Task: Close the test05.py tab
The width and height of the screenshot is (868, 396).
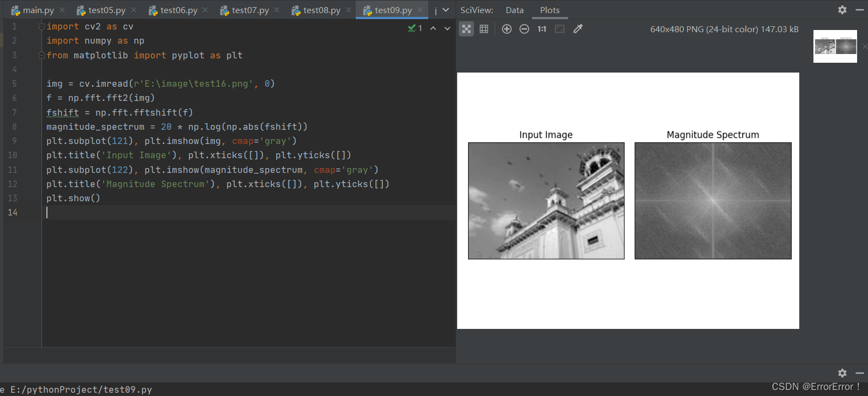Action: tap(134, 10)
